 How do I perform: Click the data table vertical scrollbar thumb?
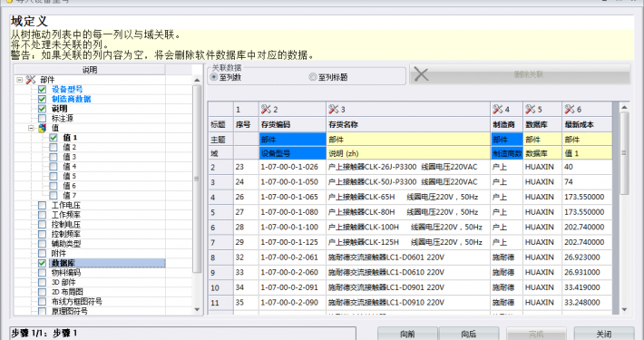624,152
